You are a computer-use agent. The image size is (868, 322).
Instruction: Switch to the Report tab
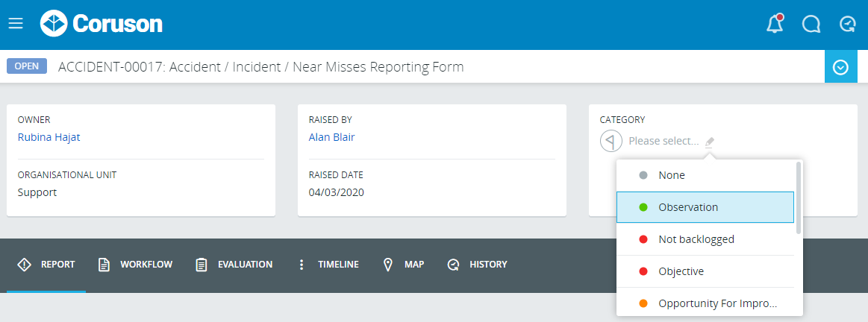click(46, 265)
